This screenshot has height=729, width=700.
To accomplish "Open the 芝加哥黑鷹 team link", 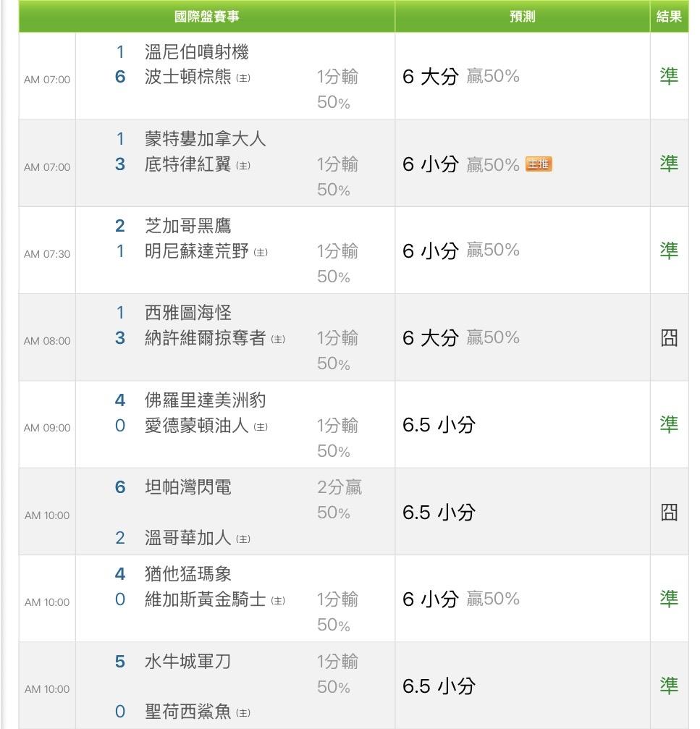I will pos(187,226).
